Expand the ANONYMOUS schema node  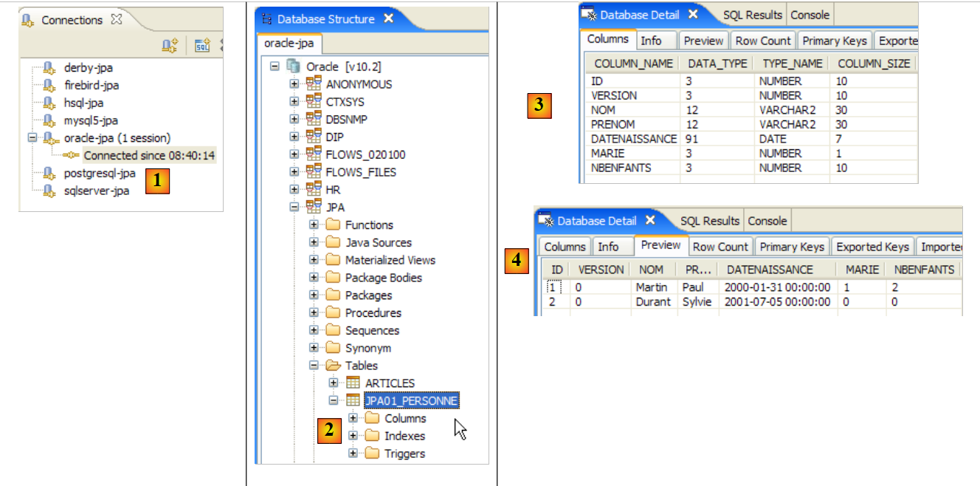(294, 84)
